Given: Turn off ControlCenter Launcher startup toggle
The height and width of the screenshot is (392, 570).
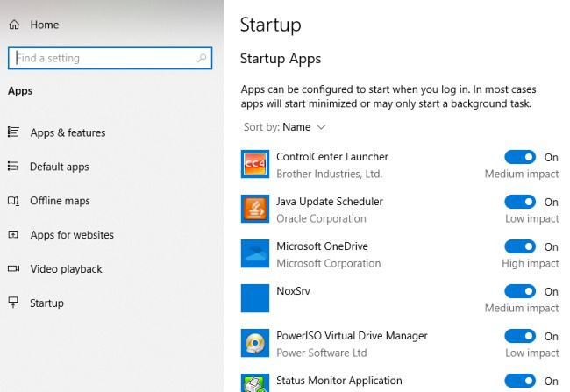Looking at the screenshot, I should pos(520,157).
